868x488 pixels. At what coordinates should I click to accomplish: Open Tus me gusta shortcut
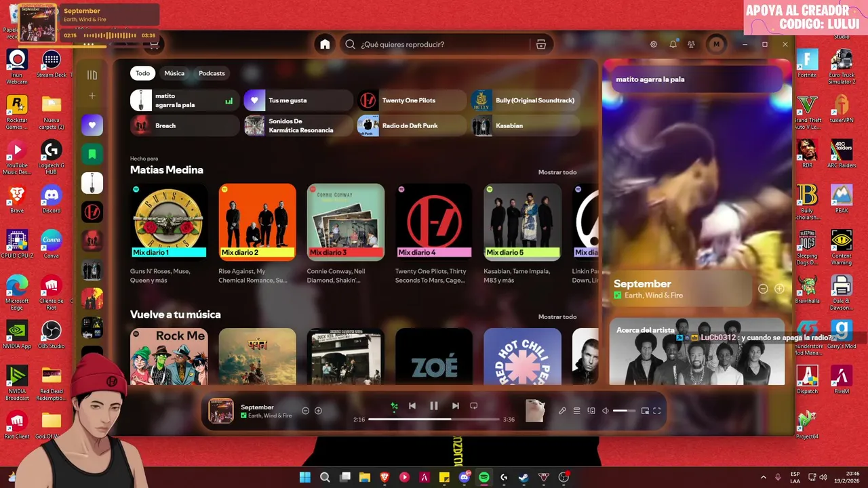[x=298, y=100]
